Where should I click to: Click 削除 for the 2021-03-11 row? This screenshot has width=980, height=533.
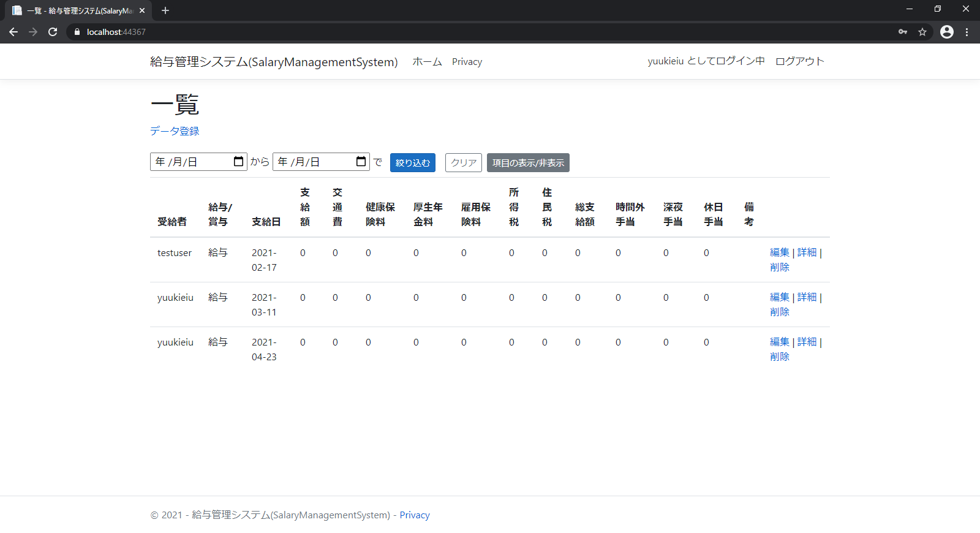click(x=780, y=312)
